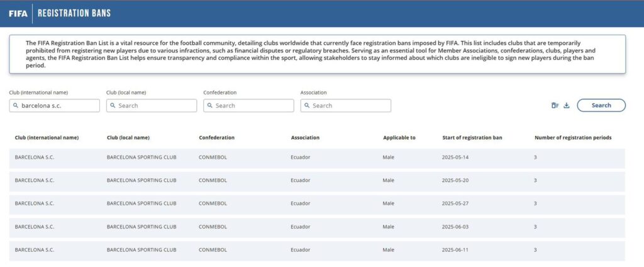Sort by Club (international name) column header
Screen dimensions: 644x267
coord(47,138)
